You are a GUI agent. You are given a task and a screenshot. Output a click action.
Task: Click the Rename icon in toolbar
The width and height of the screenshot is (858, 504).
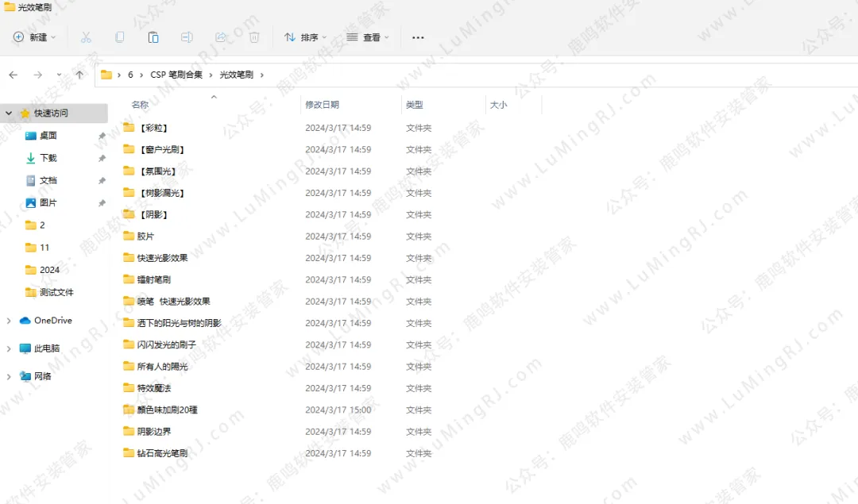[187, 37]
